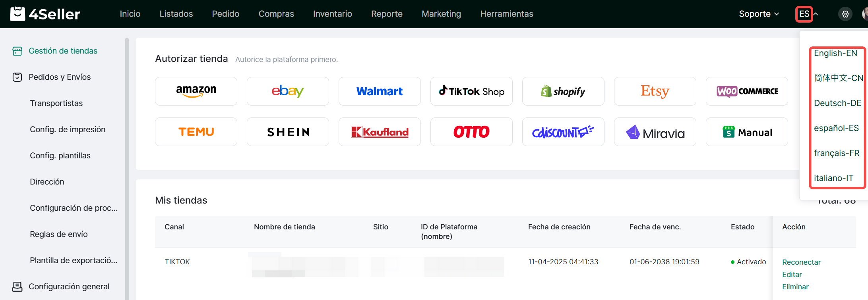This screenshot has height=300, width=868.
Task: Expand the Soporte dropdown
Action: click(x=759, y=14)
